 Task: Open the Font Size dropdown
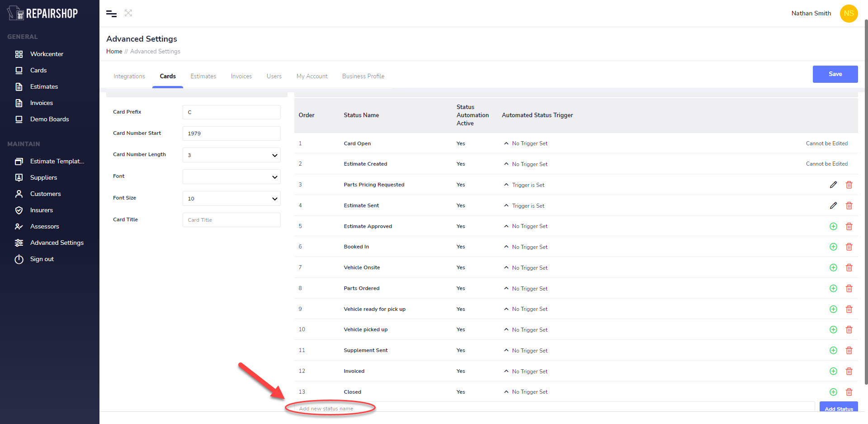(x=231, y=198)
